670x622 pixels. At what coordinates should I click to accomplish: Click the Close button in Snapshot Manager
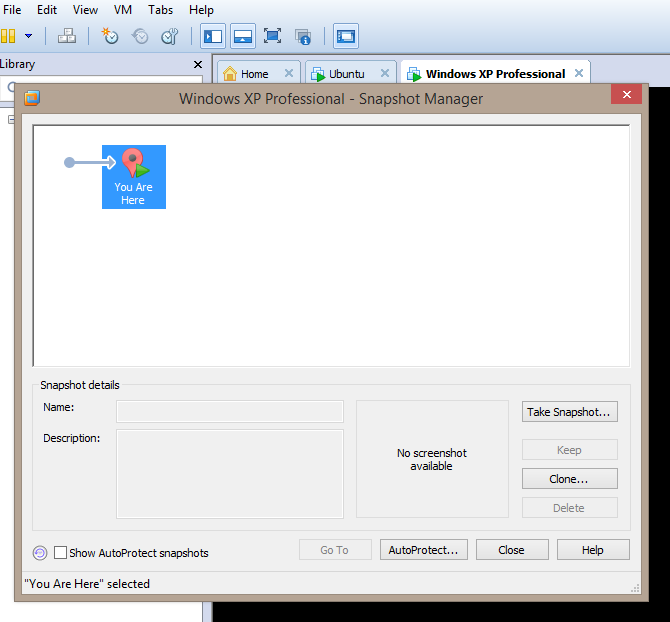[x=512, y=550]
